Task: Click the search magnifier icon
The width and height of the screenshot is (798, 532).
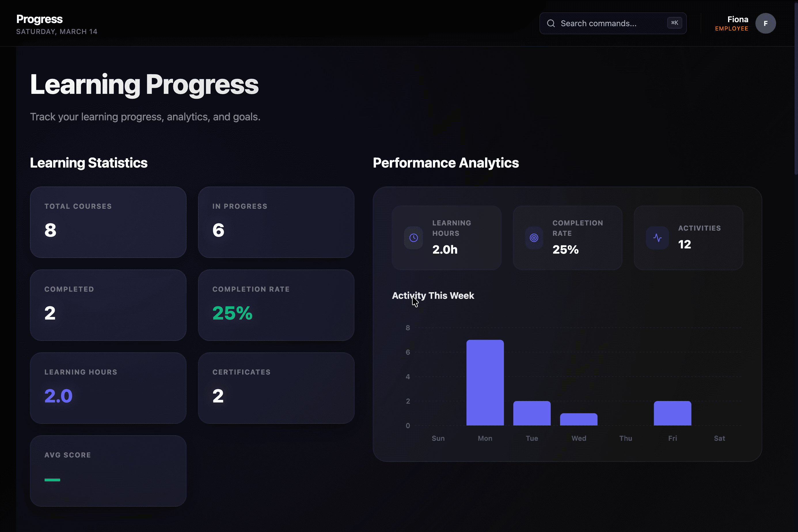Action: pos(551,23)
